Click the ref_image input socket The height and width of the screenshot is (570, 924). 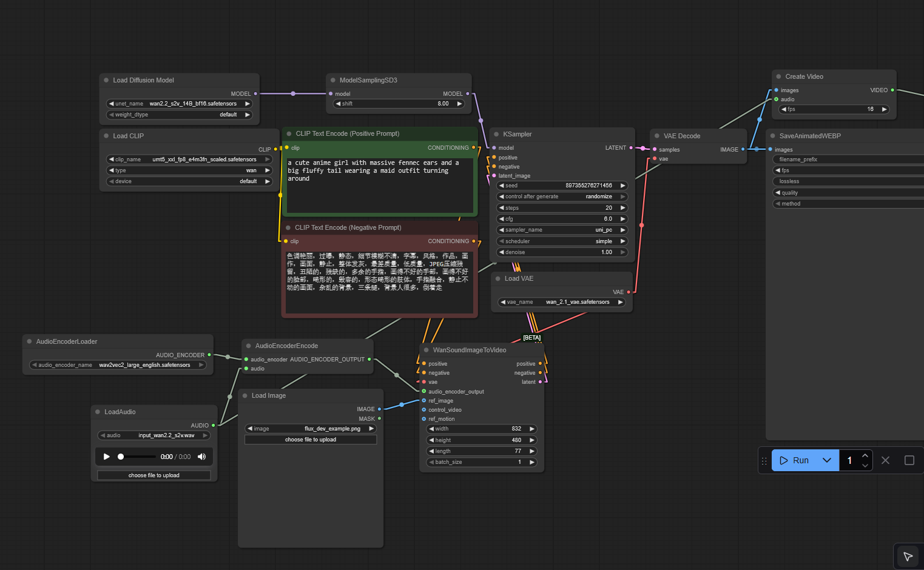424,401
